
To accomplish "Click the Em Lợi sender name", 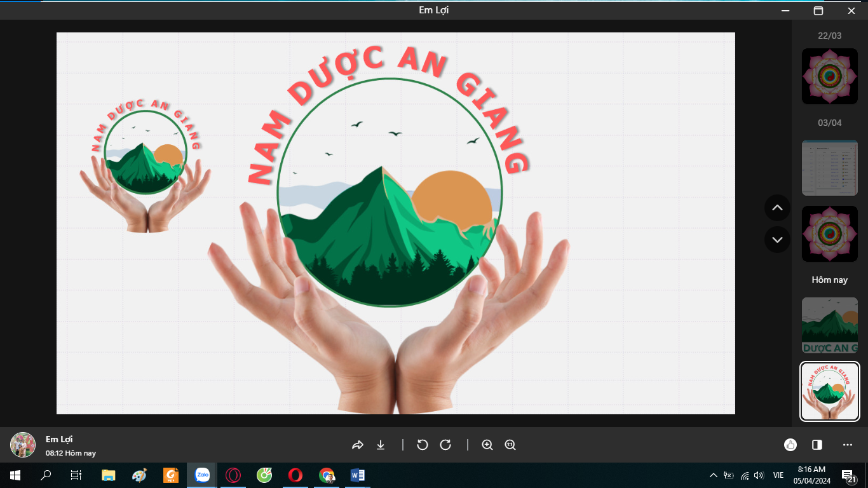I will tap(59, 439).
